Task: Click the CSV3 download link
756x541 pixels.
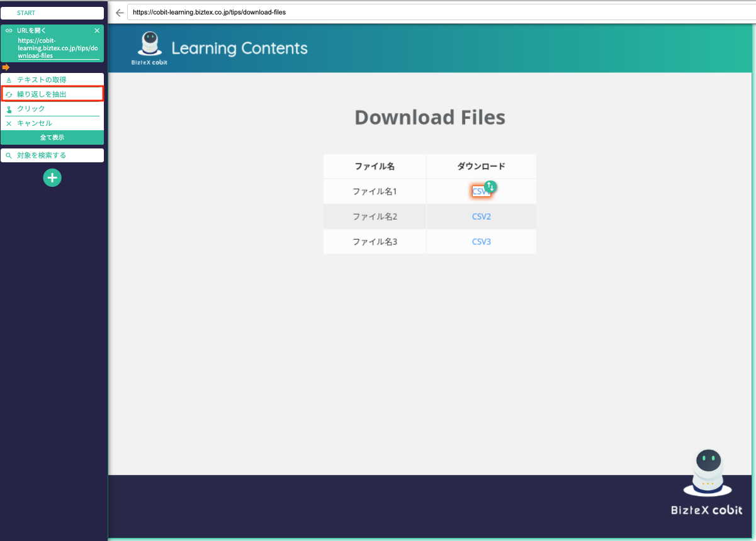Action: point(482,242)
